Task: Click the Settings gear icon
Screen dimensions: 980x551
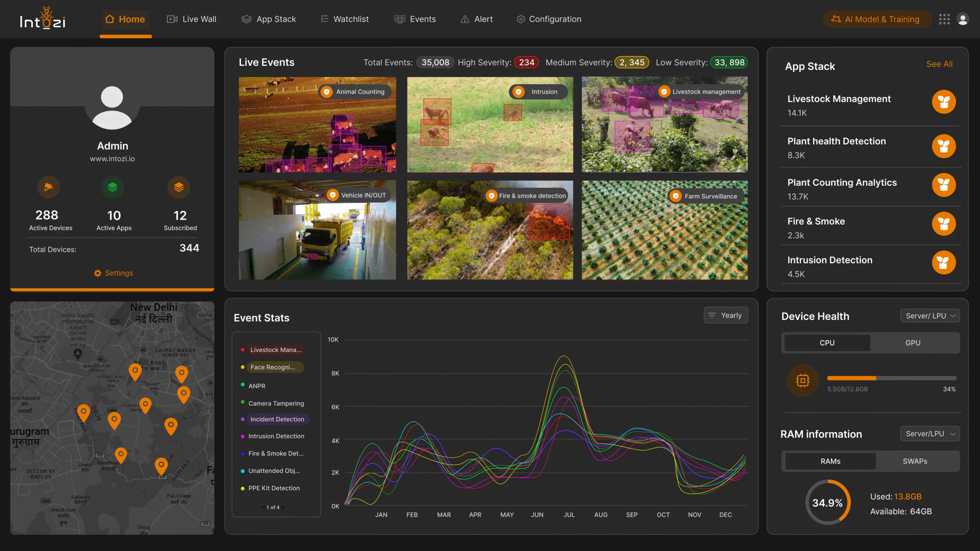Action: point(98,273)
